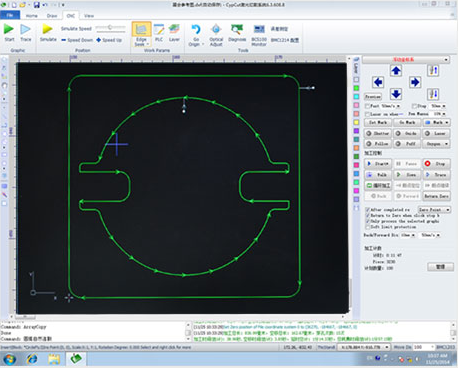Adjust the Simulate Speed slider
The height and width of the screenshot is (368, 458).
(110, 28)
